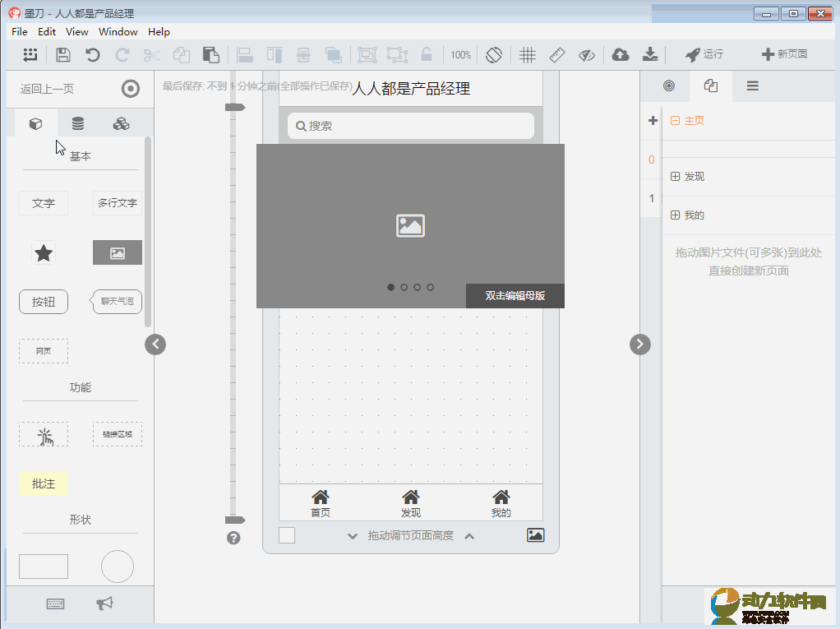Select the image widget in left panel

click(118, 252)
